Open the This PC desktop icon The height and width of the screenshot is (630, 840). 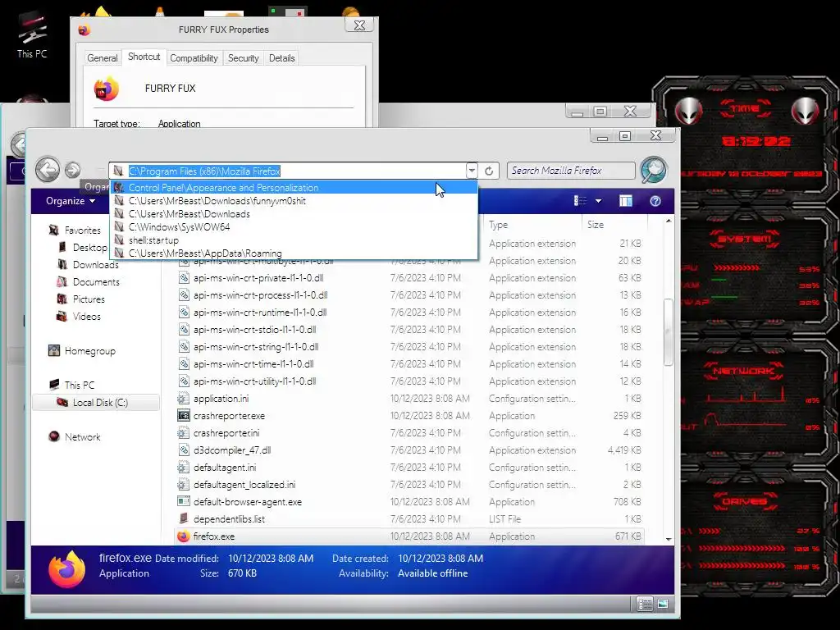click(32, 33)
